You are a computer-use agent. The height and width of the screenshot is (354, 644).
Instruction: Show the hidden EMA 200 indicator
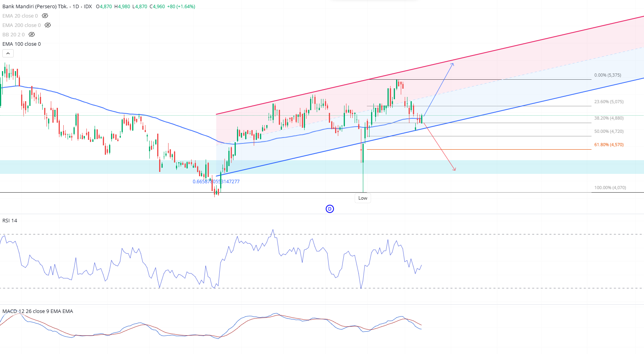(48, 25)
